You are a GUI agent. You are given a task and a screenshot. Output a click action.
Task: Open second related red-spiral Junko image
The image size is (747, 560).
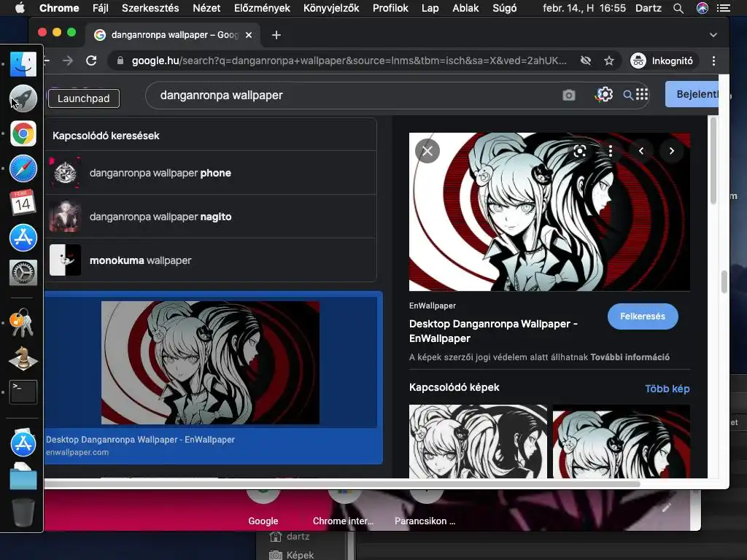point(622,441)
